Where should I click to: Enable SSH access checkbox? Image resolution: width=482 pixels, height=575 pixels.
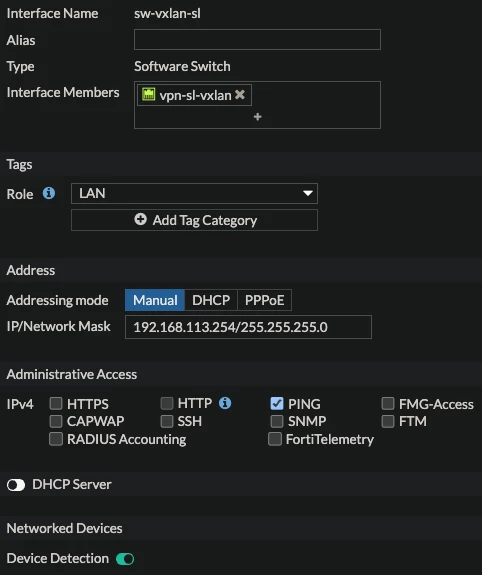167,421
